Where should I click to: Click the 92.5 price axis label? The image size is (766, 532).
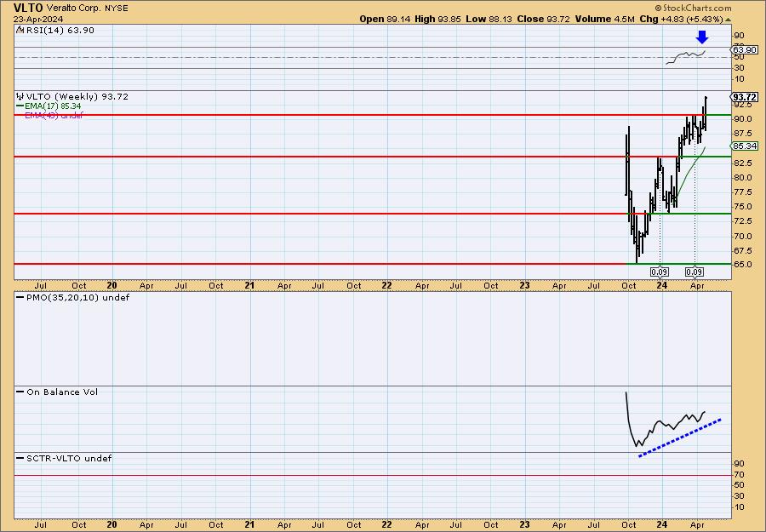[743, 105]
